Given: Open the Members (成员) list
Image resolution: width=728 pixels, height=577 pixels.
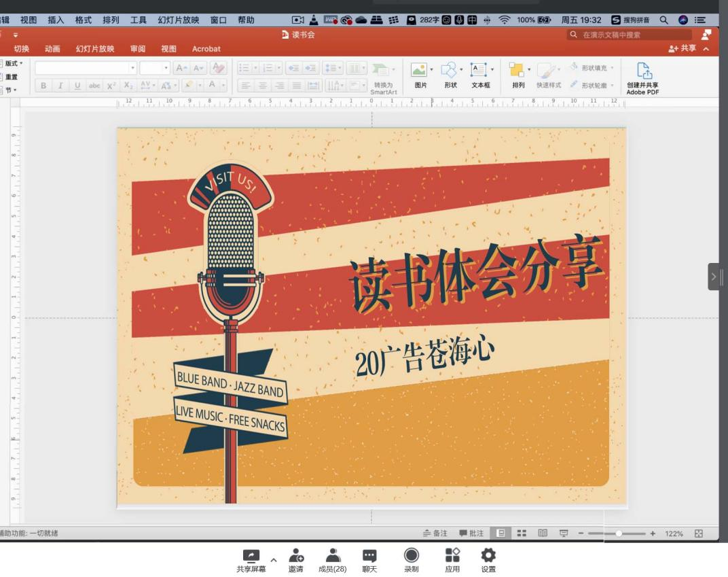Looking at the screenshot, I should [x=332, y=560].
